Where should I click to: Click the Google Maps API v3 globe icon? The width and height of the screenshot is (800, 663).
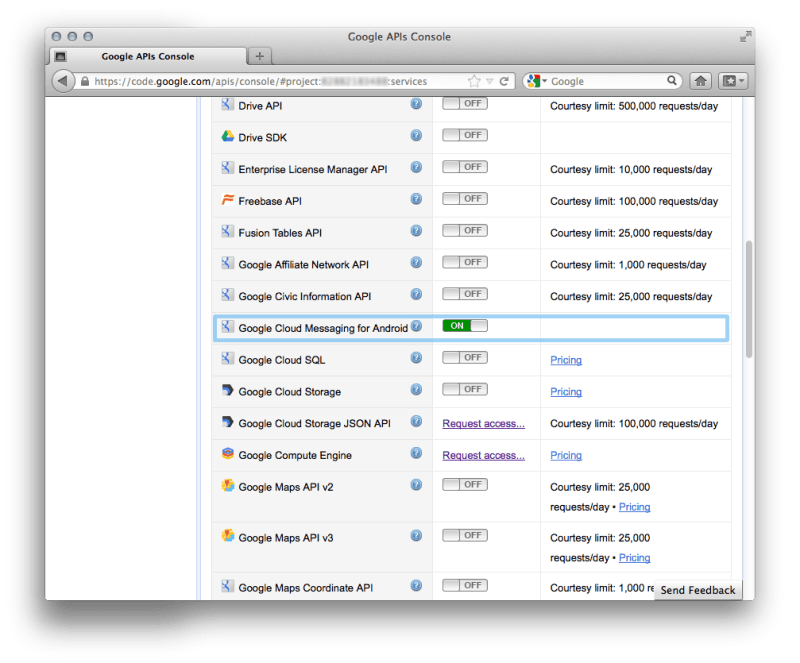(227, 537)
